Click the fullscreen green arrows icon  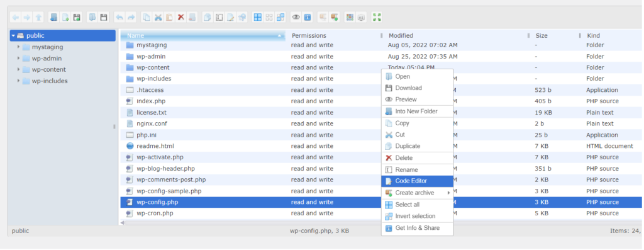tap(377, 17)
